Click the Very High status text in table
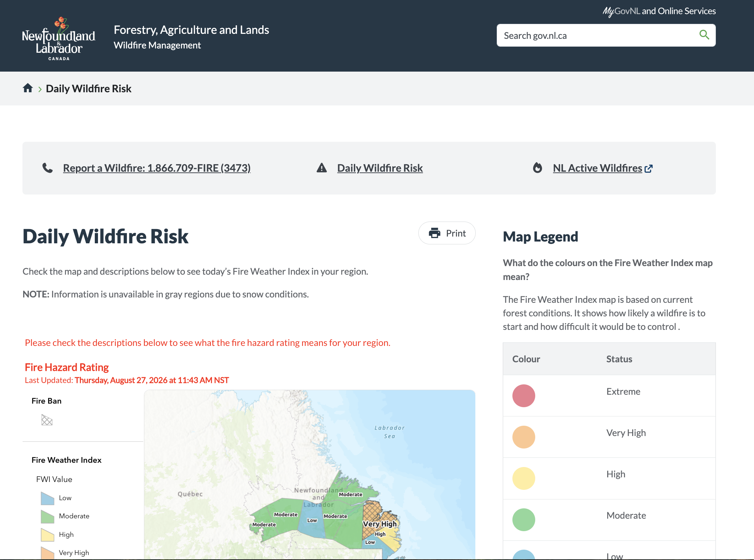Screen dimensions: 754x560 pos(626,433)
